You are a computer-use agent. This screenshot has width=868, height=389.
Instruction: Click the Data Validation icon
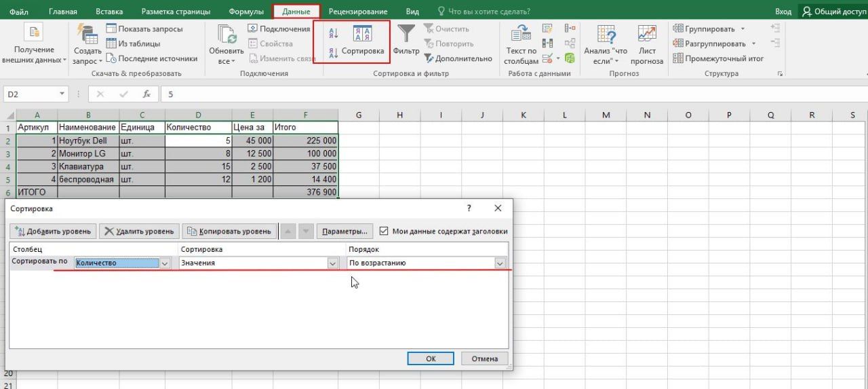point(547,58)
